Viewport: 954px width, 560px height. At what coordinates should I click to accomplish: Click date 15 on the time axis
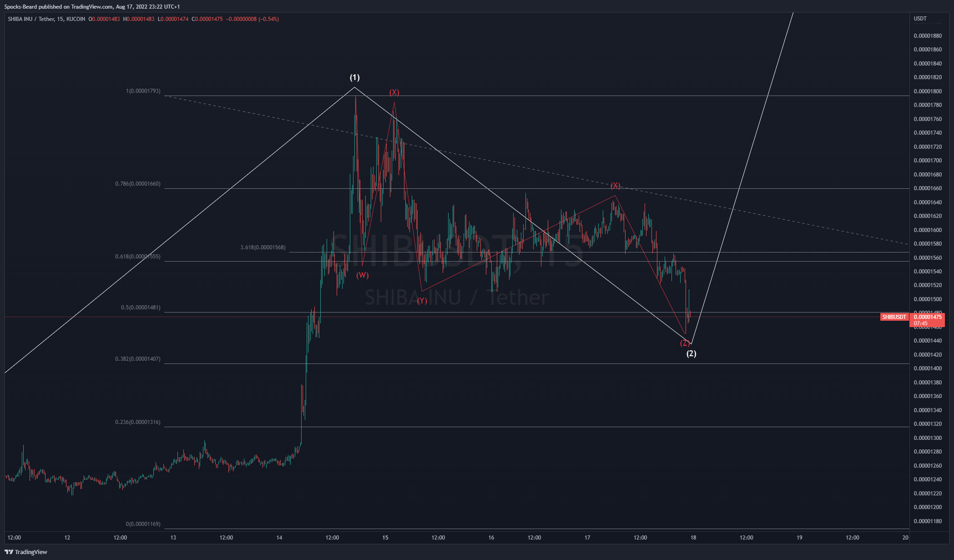[385, 538]
